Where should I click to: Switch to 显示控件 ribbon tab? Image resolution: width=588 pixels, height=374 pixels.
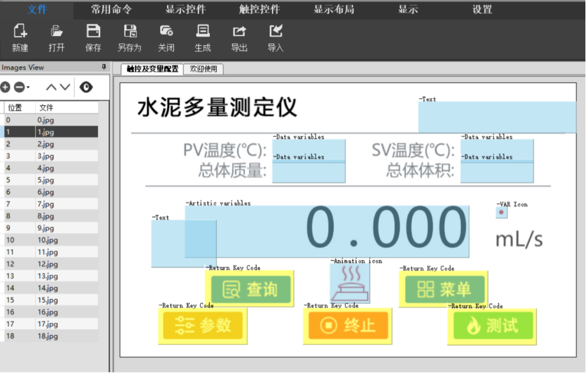click(x=186, y=10)
